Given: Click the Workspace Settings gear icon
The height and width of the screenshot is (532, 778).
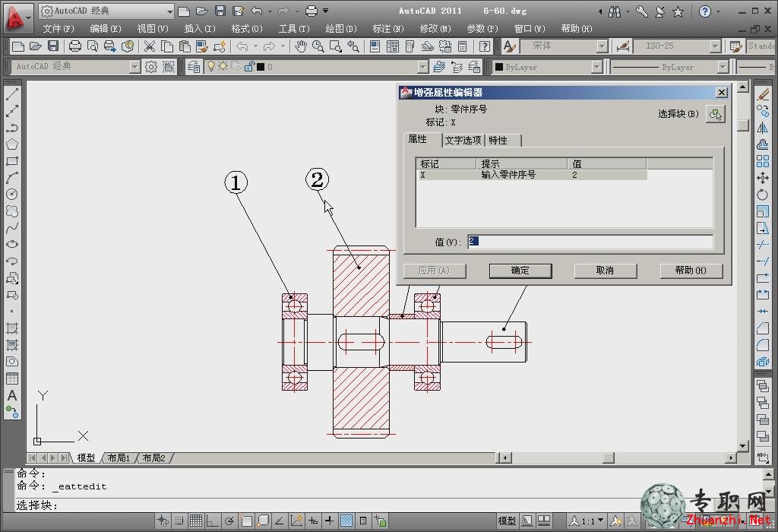Looking at the screenshot, I should pos(151,67).
